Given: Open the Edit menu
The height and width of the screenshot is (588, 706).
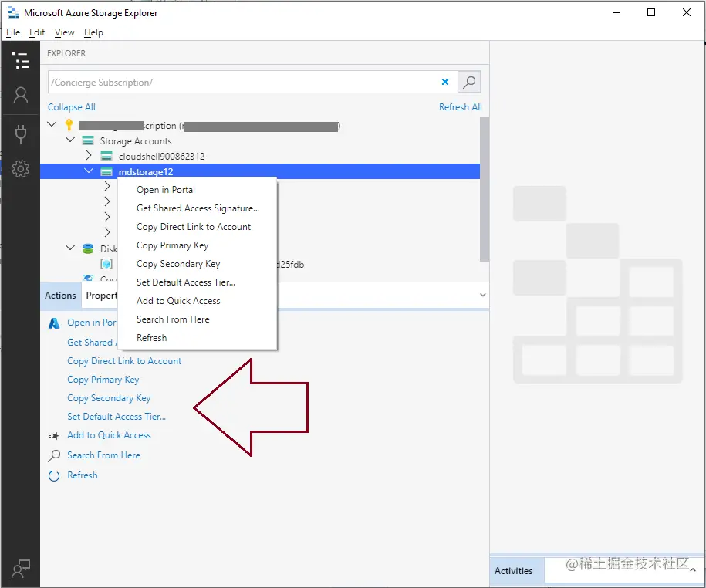Looking at the screenshot, I should pos(36,32).
